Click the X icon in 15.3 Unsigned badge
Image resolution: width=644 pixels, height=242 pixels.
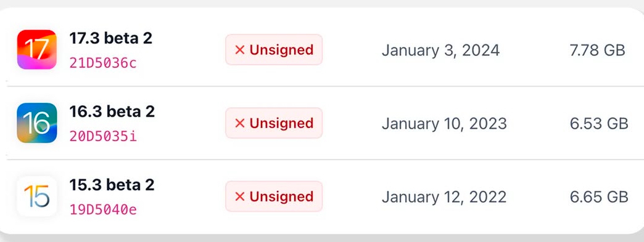tap(240, 196)
